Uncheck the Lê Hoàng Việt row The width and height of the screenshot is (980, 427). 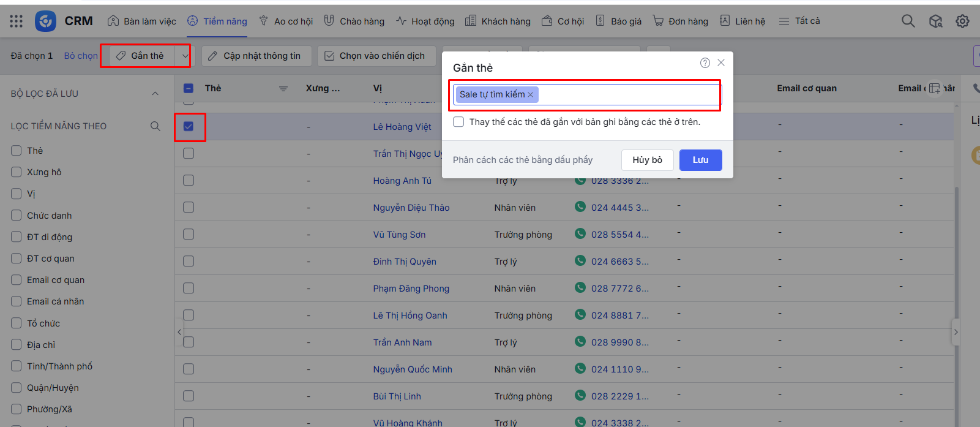(189, 126)
